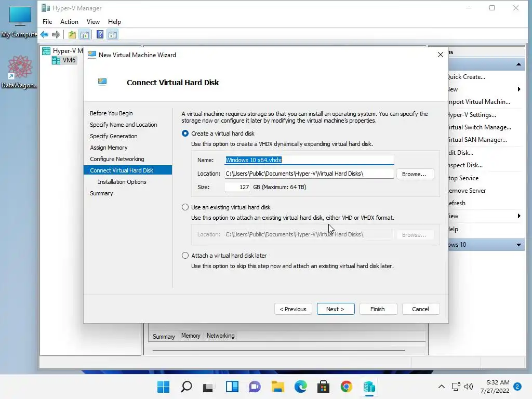The width and height of the screenshot is (532, 399).
Task: Click the enabled Browse button for Location
Action: point(415,174)
